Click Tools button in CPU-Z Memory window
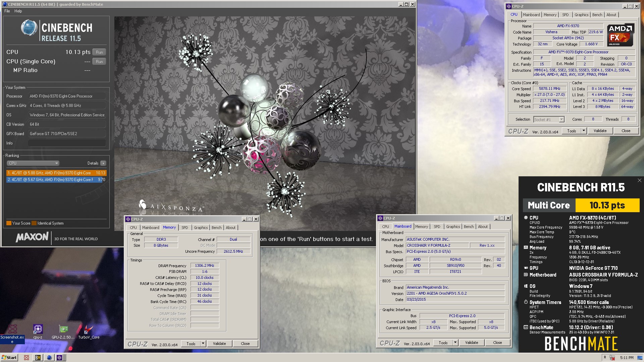The image size is (644, 362). [191, 344]
